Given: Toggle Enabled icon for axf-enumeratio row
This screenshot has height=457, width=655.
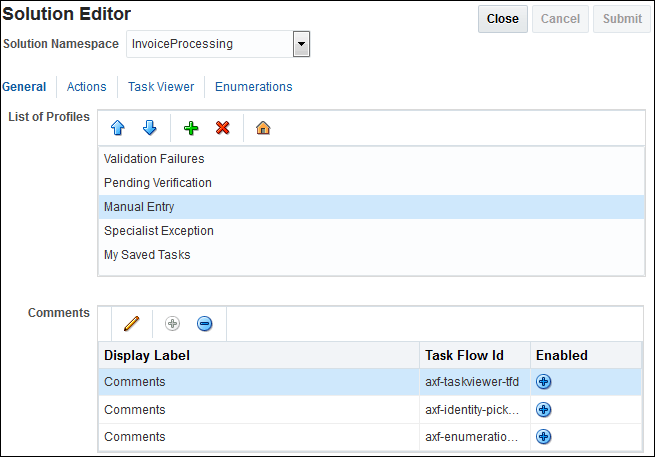Looking at the screenshot, I should tap(543, 437).
